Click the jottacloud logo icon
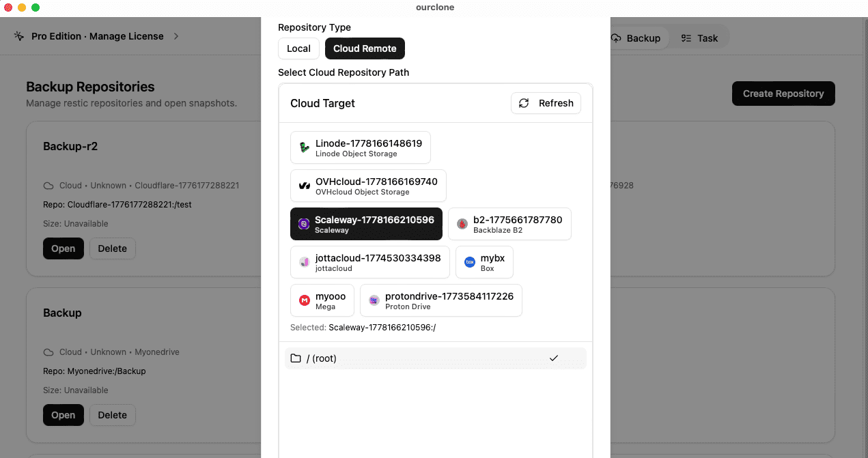The width and height of the screenshot is (868, 458). tap(305, 262)
